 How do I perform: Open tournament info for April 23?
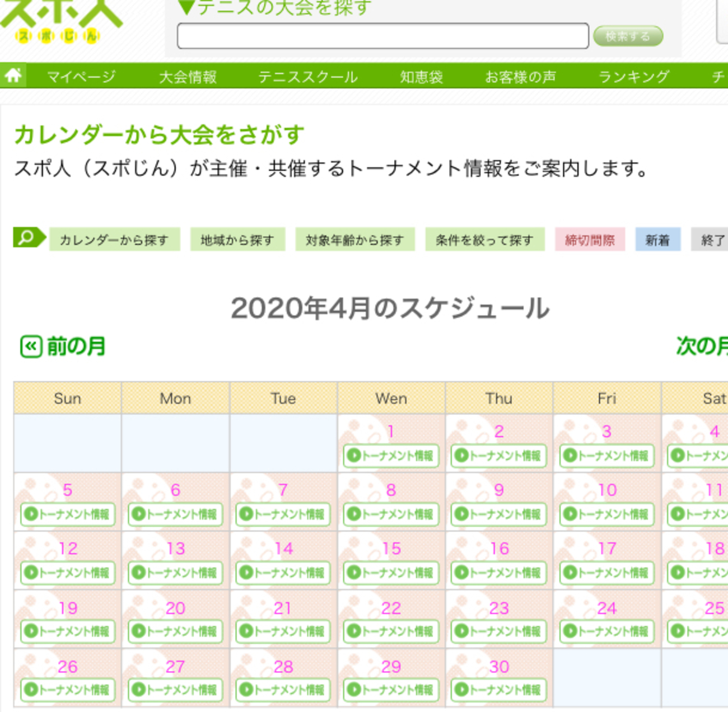pos(498,631)
